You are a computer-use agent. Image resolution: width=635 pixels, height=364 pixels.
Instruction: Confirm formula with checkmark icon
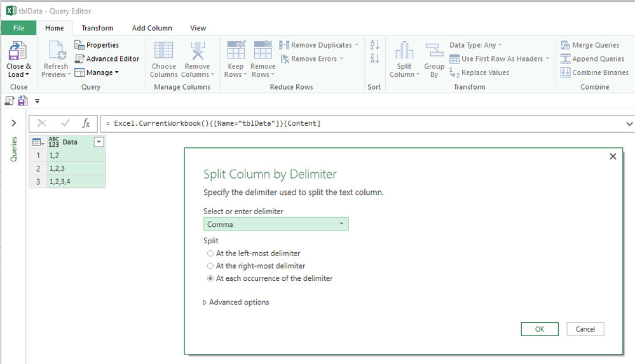65,123
